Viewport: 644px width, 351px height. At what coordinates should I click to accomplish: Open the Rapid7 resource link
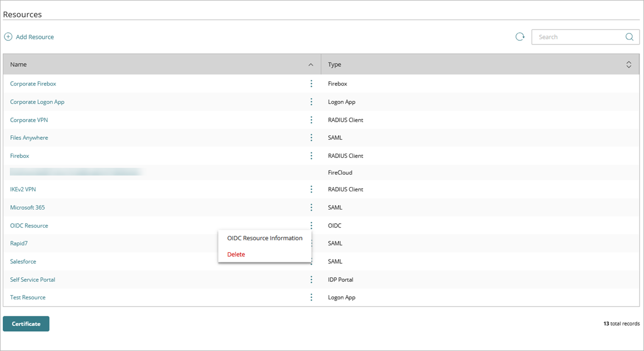(19, 244)
